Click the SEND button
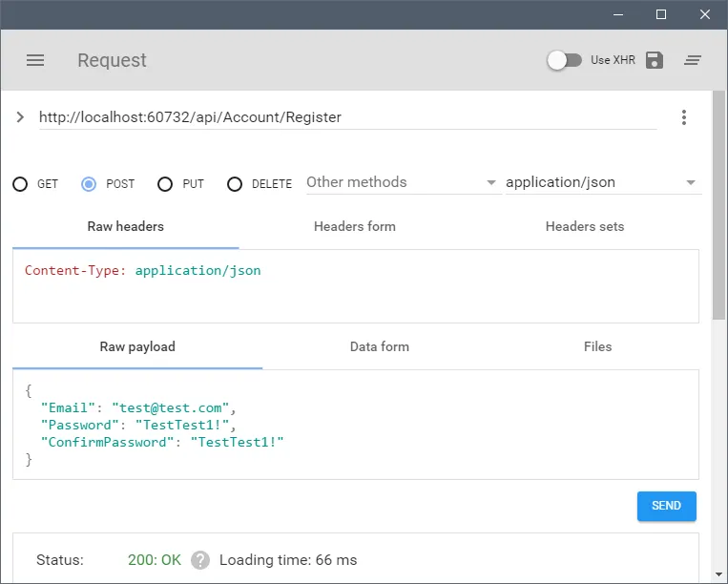The image size is (728, 584). pyautogui.click(x=666, y=506)
